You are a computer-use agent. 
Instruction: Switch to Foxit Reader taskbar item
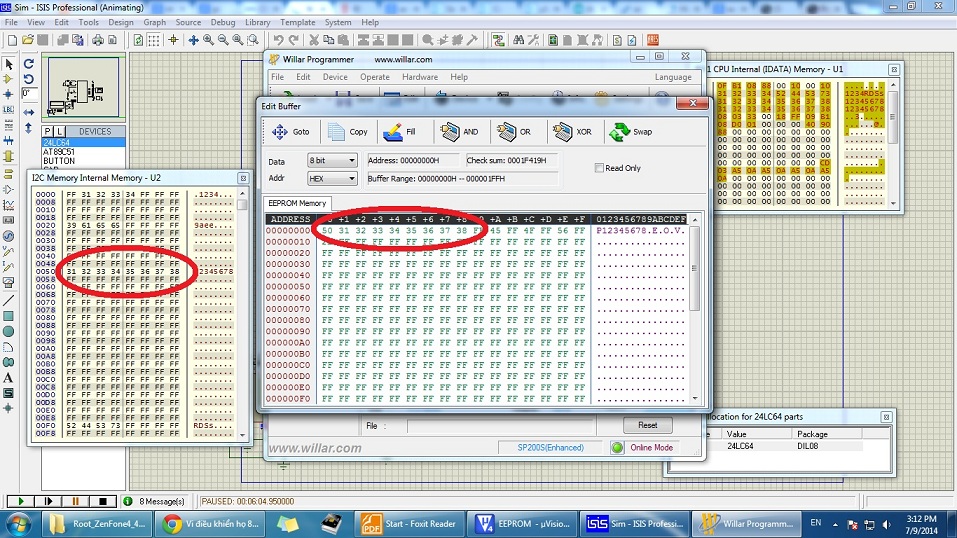(x=411, y=524)
